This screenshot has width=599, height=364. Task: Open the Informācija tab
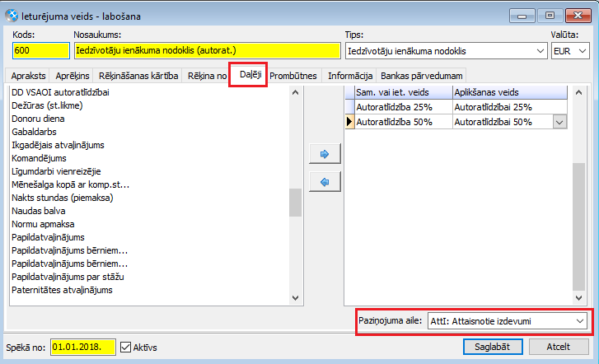pyautogui.click(x=350, y=76)
